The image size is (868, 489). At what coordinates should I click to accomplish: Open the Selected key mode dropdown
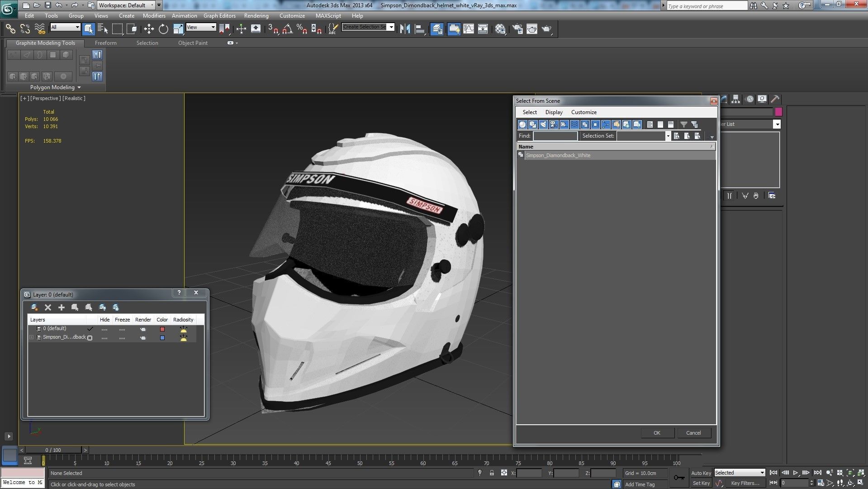click(740, 473)
